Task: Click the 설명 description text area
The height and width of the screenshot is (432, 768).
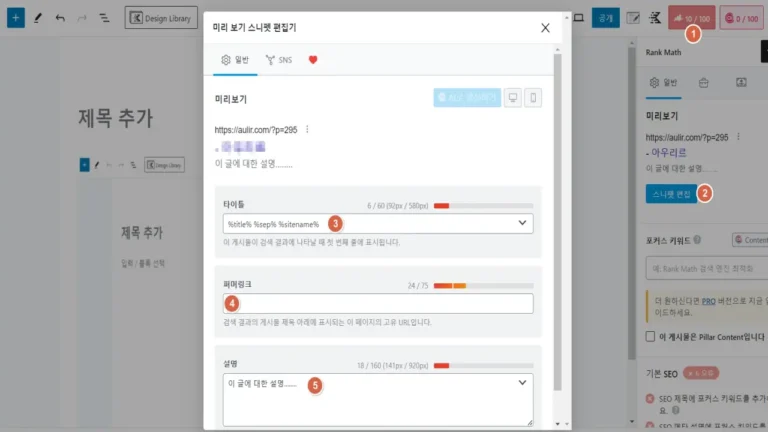Action: pos(378,400)
